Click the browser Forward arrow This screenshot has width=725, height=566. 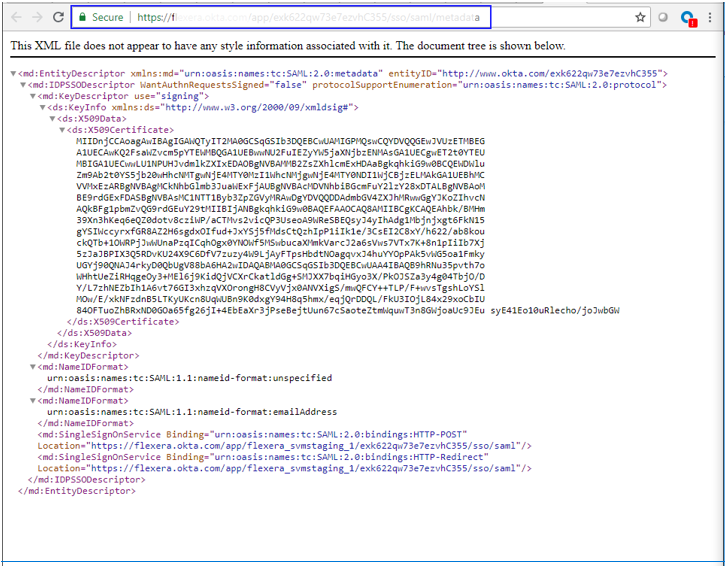(x=37, y=17)
